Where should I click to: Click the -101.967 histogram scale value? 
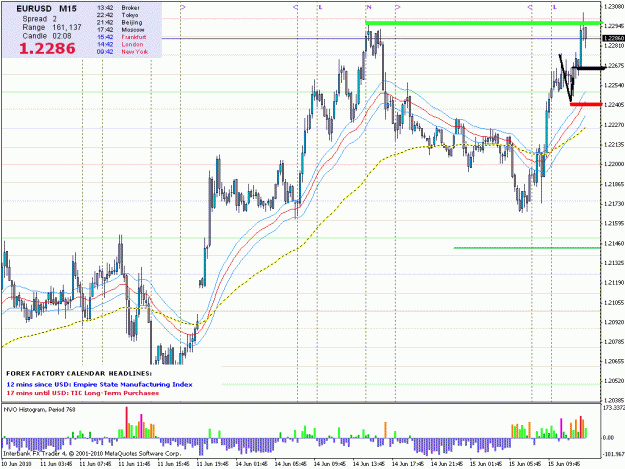(x=613, y=453)
